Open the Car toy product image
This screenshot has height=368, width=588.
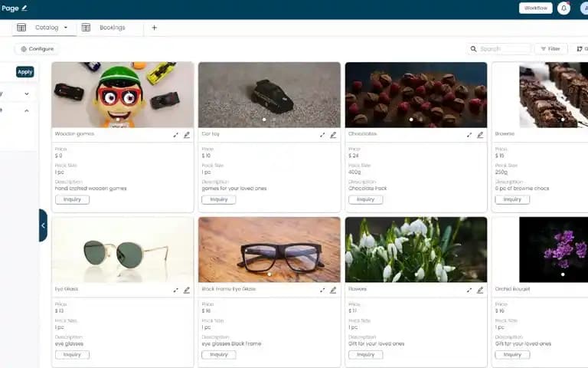coord(269,94)
